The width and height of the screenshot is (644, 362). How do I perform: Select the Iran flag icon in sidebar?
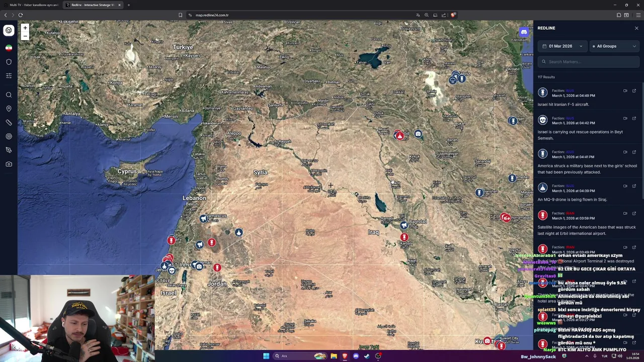(9, 48)
